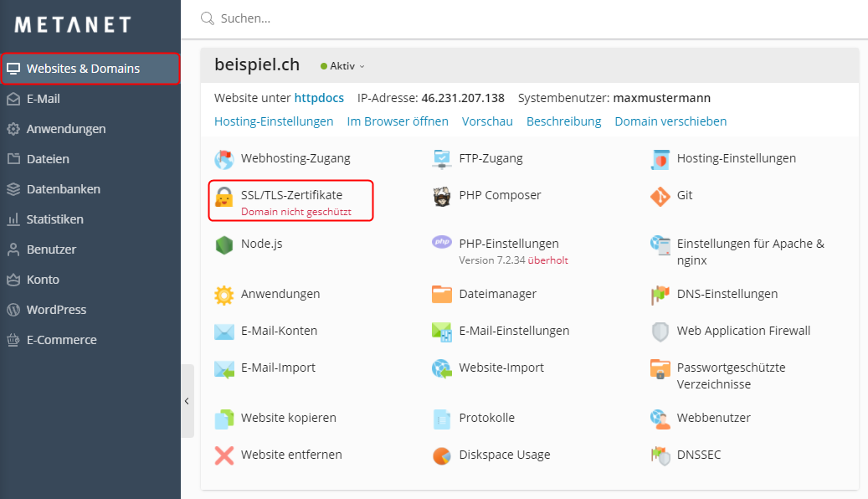Open the FTP-Zugang icon

pos(442,158)
